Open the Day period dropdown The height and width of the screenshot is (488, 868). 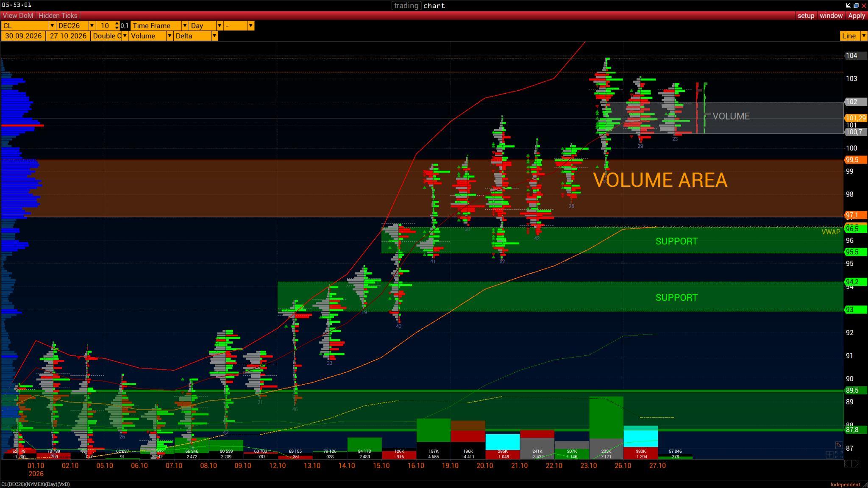220,26
